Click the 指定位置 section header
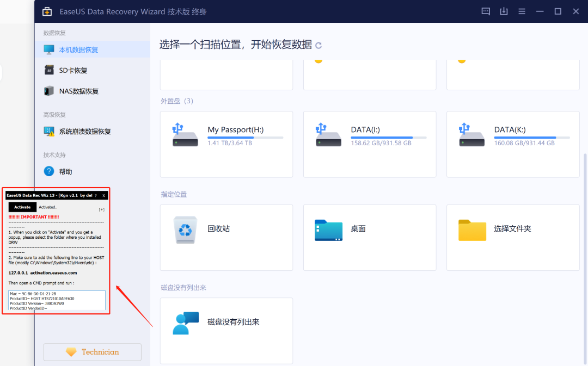The width and height of the screenshot is (588, 366). tap(174, 195)
